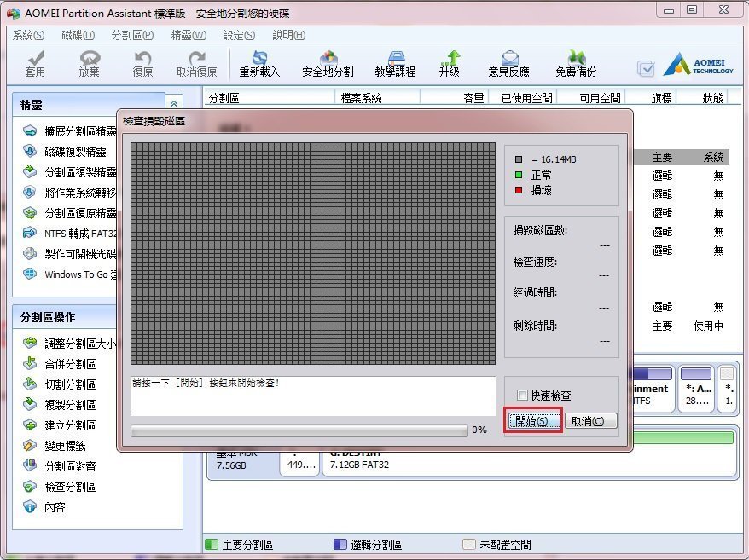749x560 pixels.
Task: Click the 旗標 column header
Action: [652, 98]
